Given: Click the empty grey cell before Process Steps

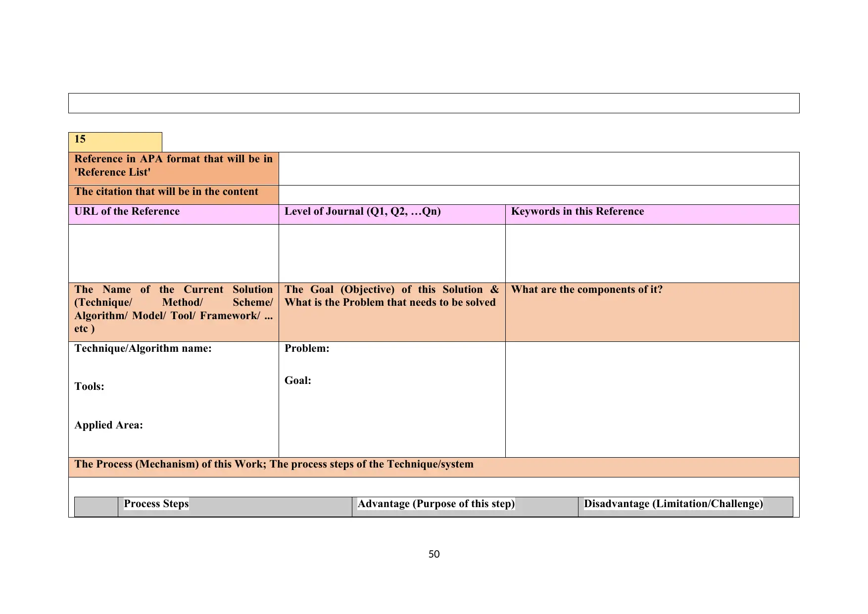Looking at the screenshot, I should point(96,507).
